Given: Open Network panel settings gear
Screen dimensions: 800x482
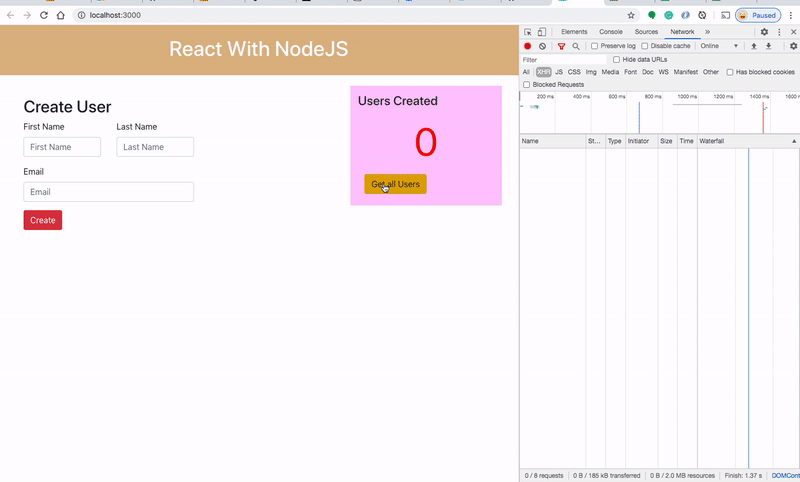Looking at the screenshot, I should click(793, 46).
